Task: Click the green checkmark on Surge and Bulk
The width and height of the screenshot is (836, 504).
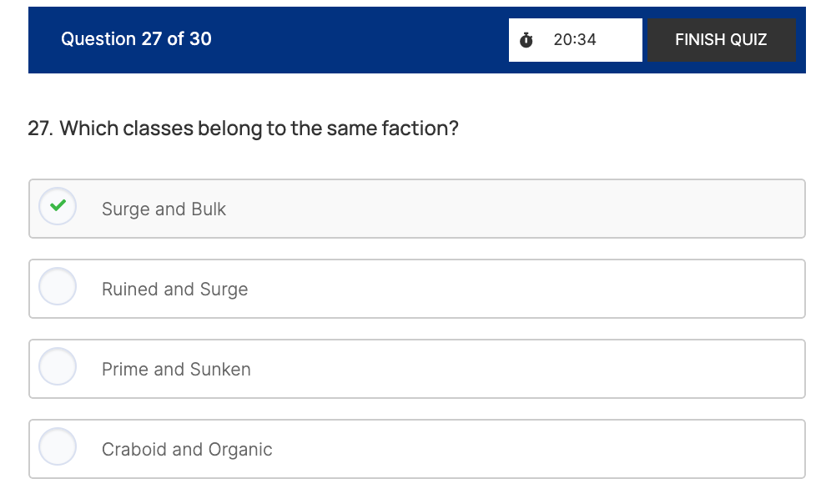Action: pyautogui.click(x=58, y=205)
